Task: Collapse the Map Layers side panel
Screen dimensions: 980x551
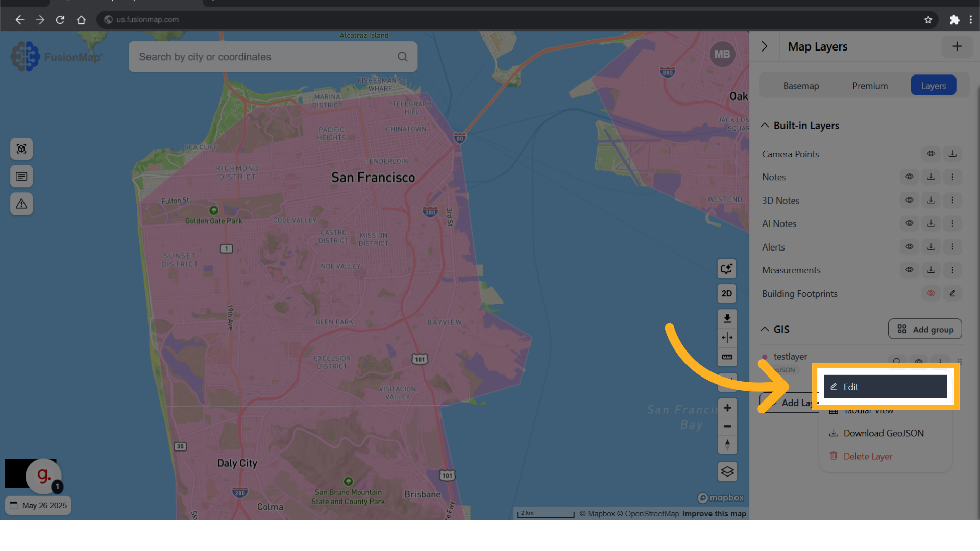Action: pyautogui.click(x=765, y=46)
